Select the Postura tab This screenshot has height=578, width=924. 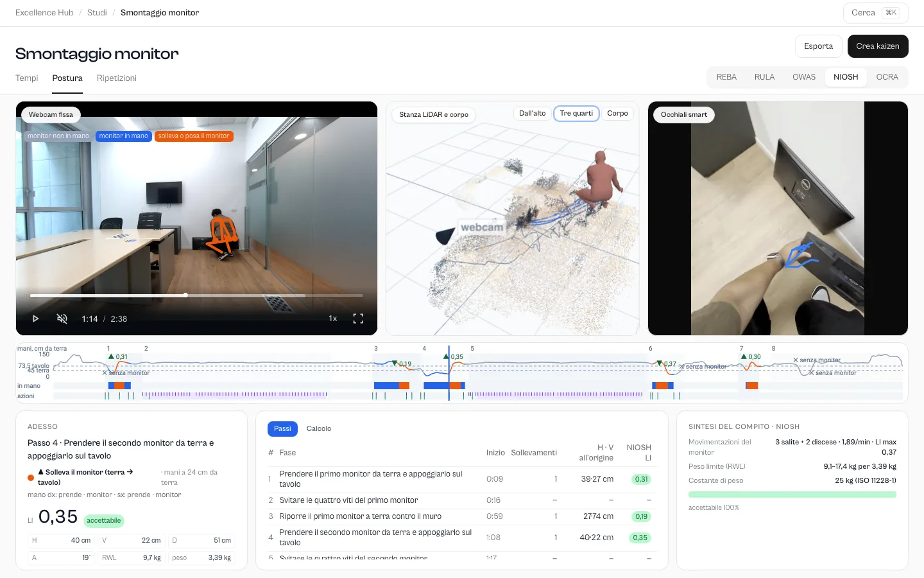[67, 78]
